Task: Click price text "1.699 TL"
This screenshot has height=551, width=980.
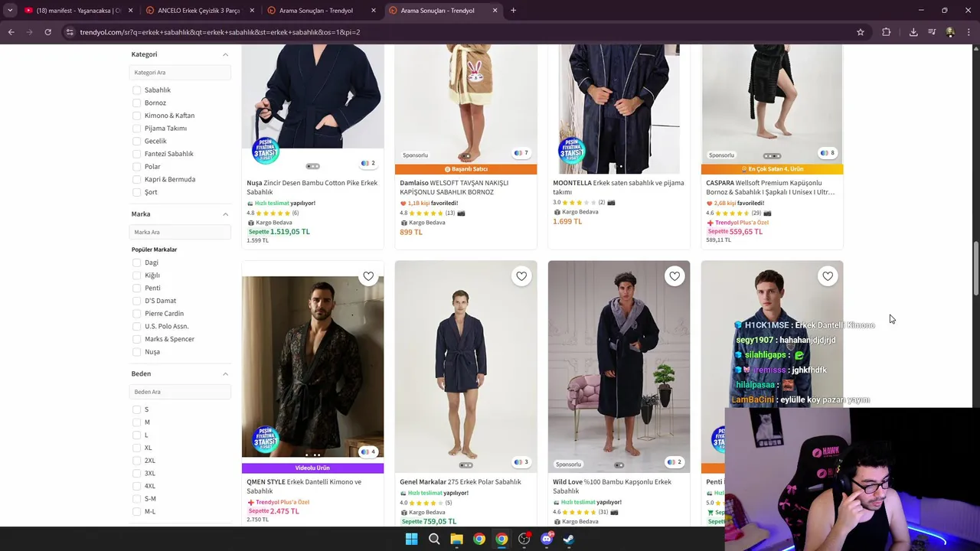Action: [567, 221]
